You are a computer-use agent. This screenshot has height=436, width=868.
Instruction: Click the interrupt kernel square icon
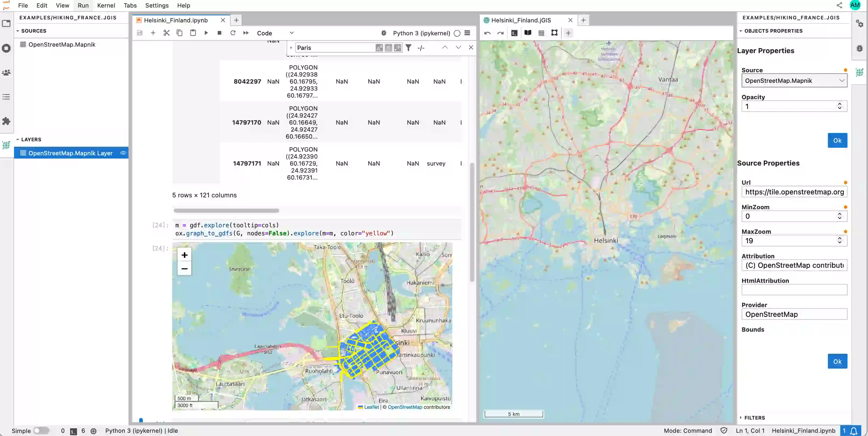coord(219,32)
